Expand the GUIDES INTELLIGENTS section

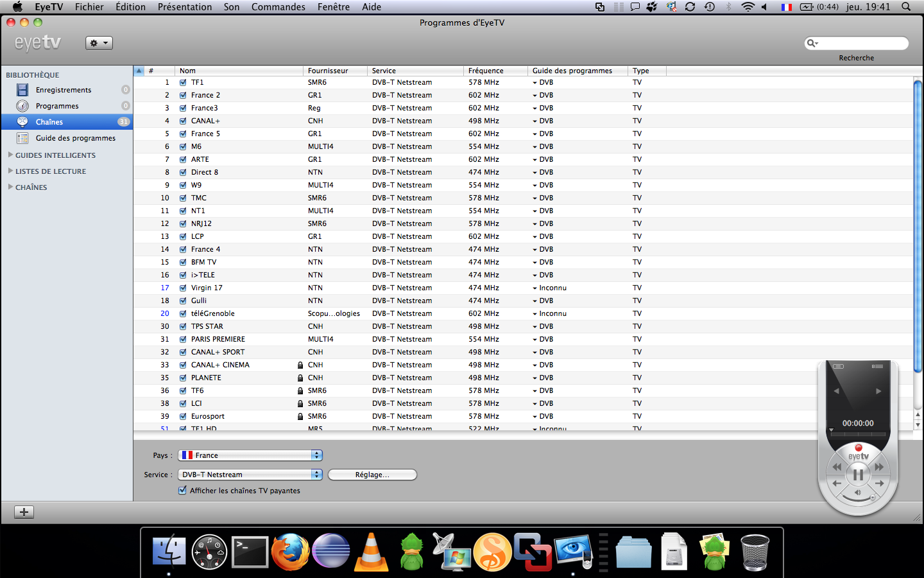[x=10, y=155]
